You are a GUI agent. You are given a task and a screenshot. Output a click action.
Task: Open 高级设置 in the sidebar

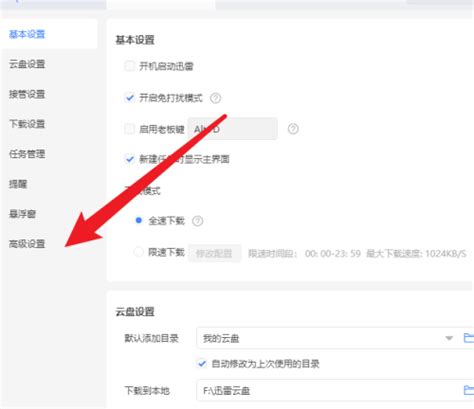click(27, 244)
